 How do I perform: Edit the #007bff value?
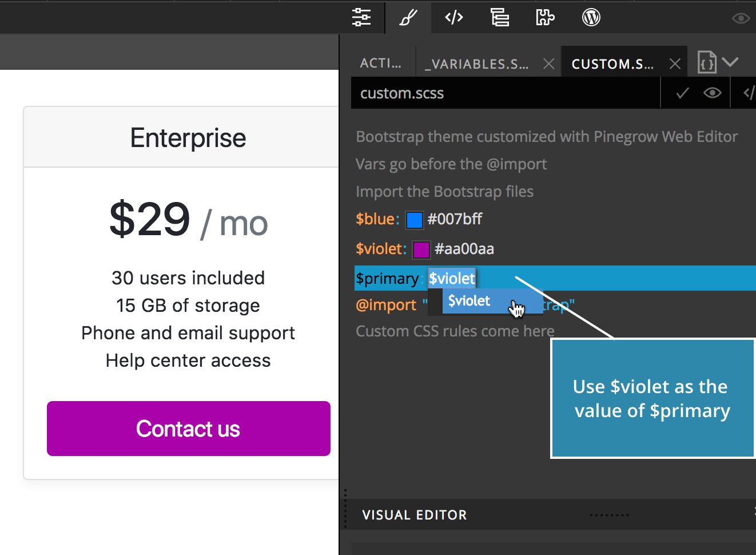pyautogui.click(x=455, y=219)
